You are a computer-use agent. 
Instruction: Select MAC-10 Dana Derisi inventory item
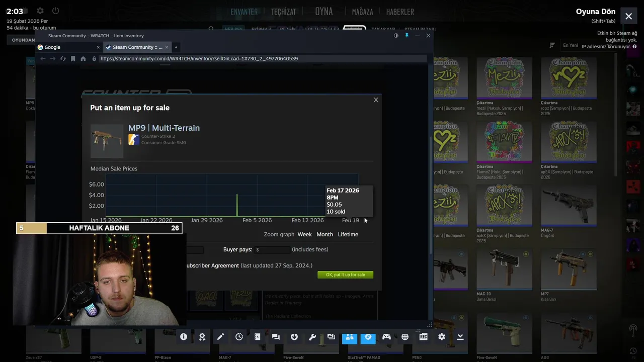(504, 275)
